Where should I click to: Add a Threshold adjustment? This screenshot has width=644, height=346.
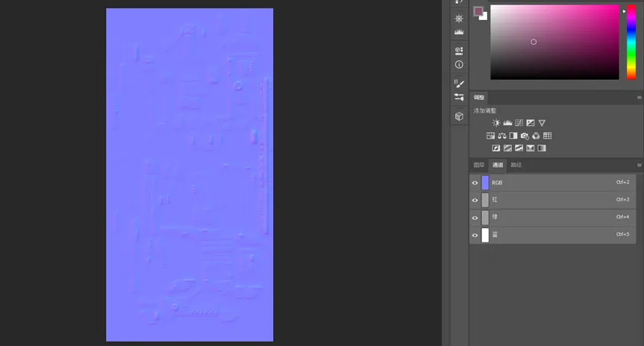(x=519, y=148)
